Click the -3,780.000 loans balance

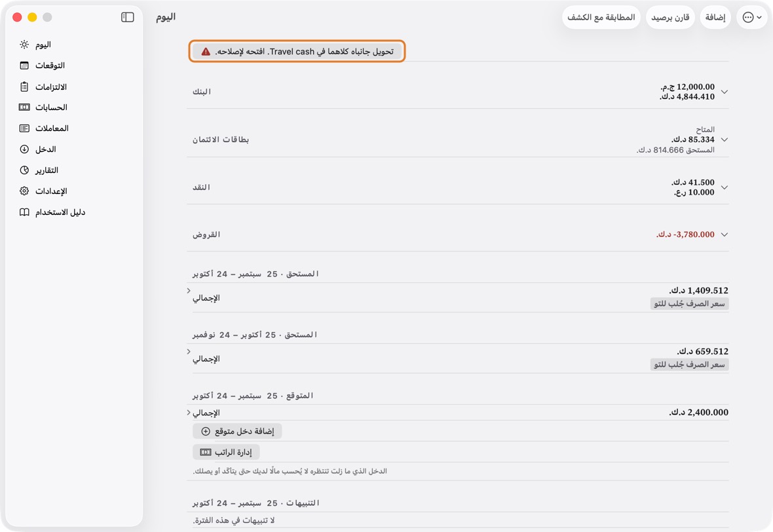685,235
